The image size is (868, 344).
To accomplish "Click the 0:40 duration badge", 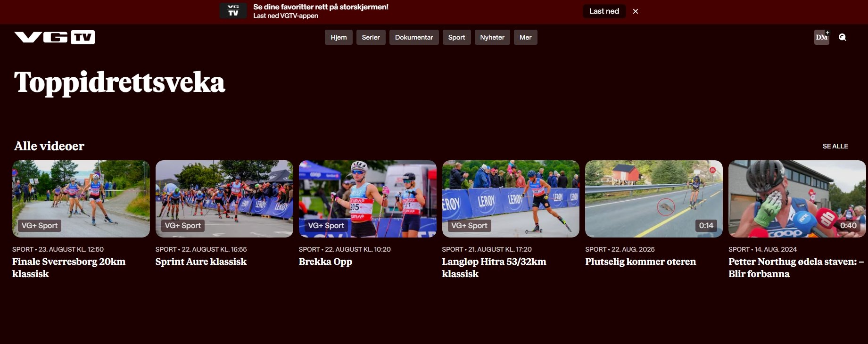I will [x=848, y=226].
